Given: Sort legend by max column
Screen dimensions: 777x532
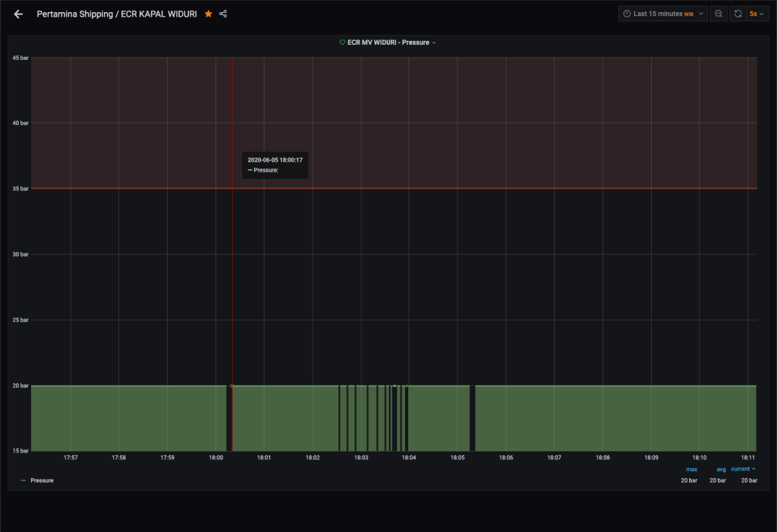Looking at the screenshot, I should point(691,470).
